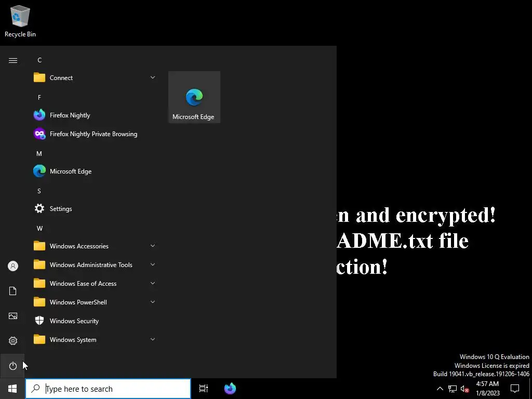The height and width of the screenshot is (399, 532).
Task: Click the hamburger menu in Start
Action: pyautogui.click(x=13, y=60)
